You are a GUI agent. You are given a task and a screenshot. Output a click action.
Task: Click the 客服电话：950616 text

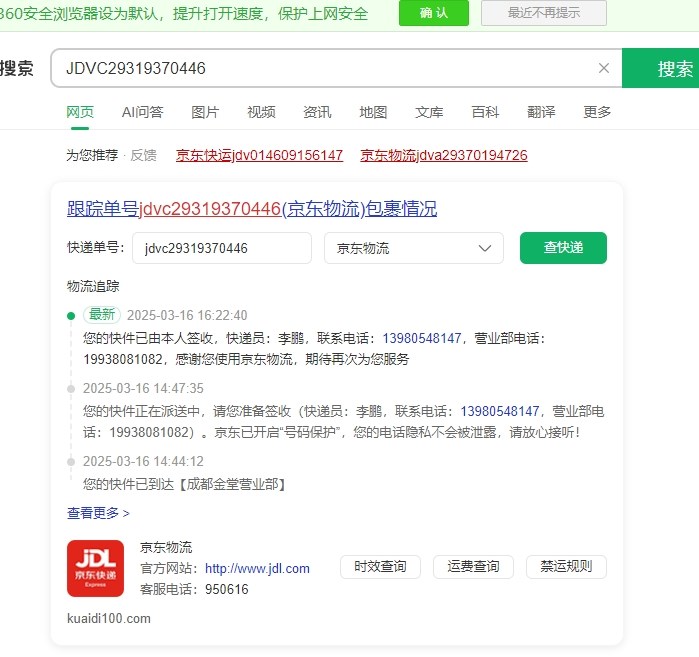click(194, 589)
